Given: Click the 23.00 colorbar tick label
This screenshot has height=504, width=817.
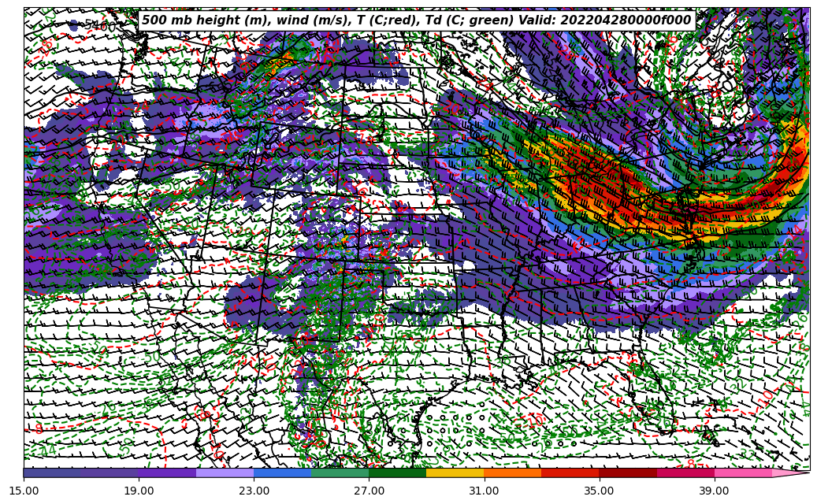Looking at the screenshot, I should point(254,491).
